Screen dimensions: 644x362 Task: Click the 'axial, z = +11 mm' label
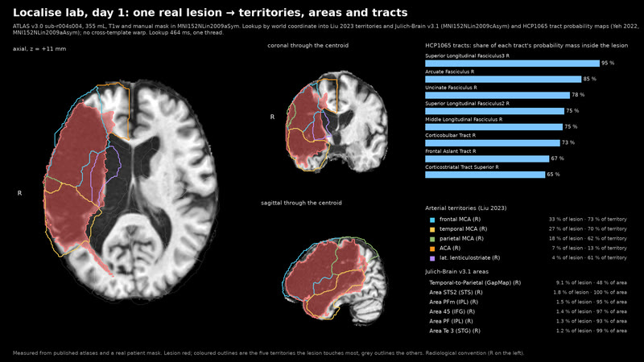tap(39, 49)
